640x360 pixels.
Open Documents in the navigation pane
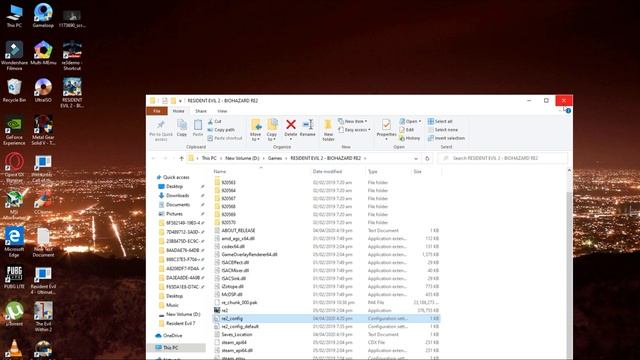pyautogui.click(x=178, y=204)
